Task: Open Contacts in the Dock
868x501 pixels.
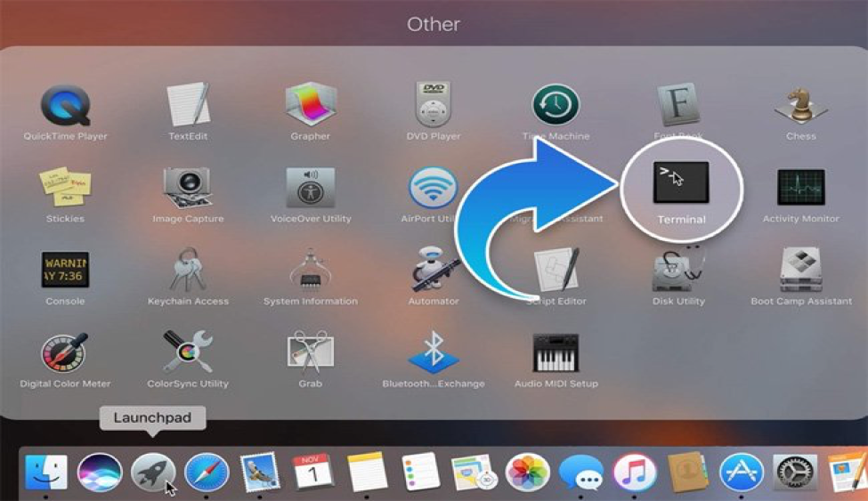Action: click(687, 473)
